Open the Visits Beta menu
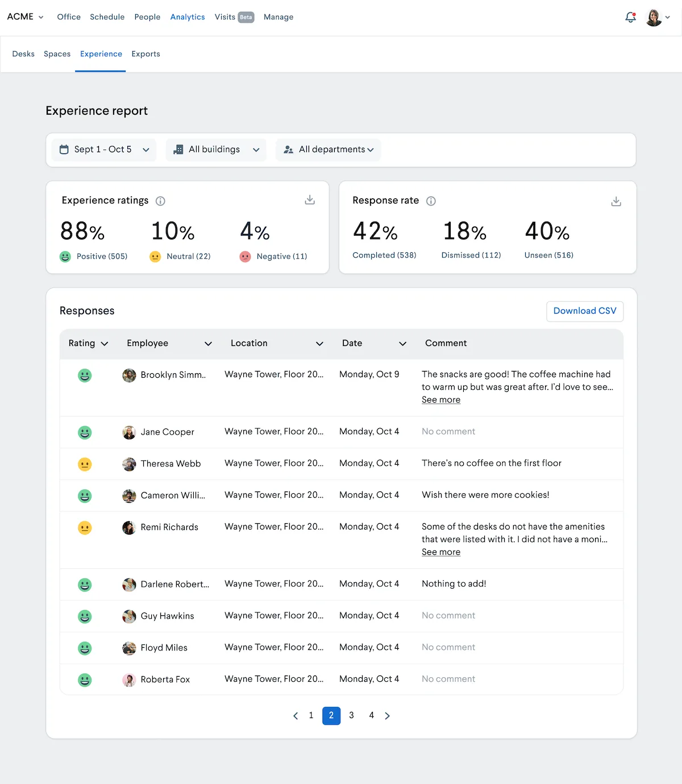This screenshot has width=682, height=784. click(x=234, y=17)
